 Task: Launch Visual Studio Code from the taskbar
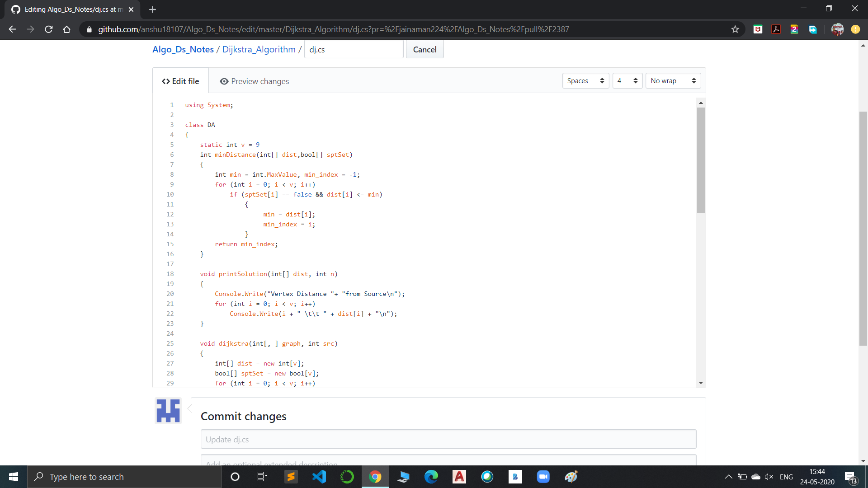click(320, 477)
